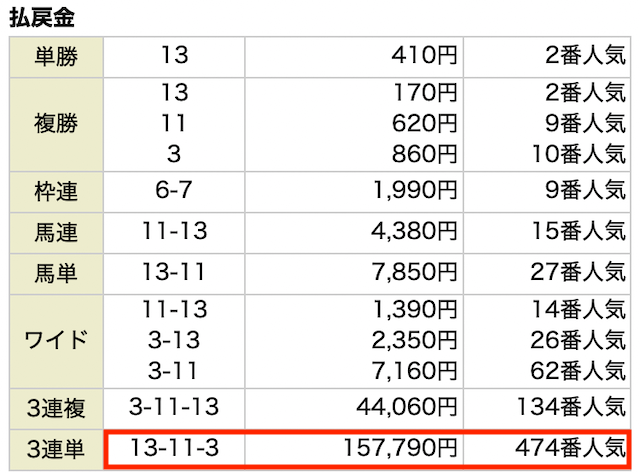Select the 4,380円 quinella payout
This screenshot has width=640, height=473.
414,231
